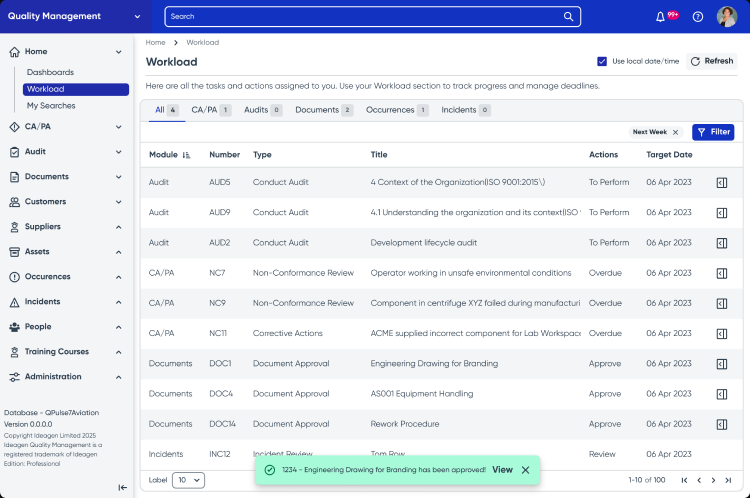Click the Development lifecycle audit title
This screenshot has width=750, height=498.
(423, 243)
